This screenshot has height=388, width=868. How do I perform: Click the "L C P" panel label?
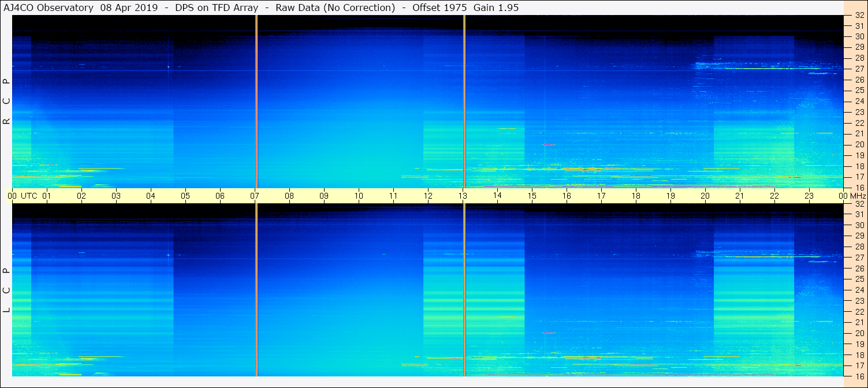(6, 290)
